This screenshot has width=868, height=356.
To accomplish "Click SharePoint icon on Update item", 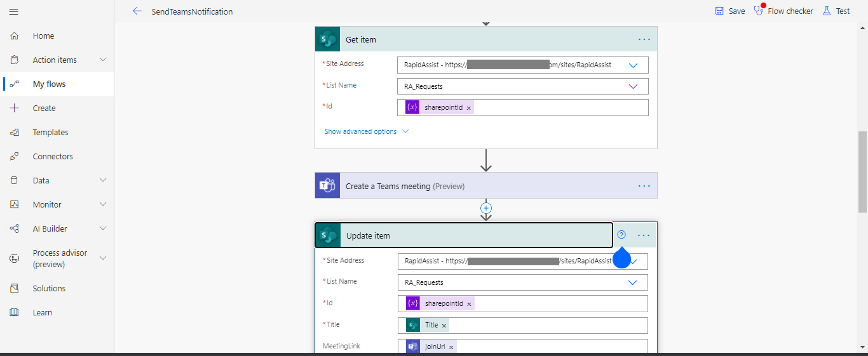I will tap(329, 235).
